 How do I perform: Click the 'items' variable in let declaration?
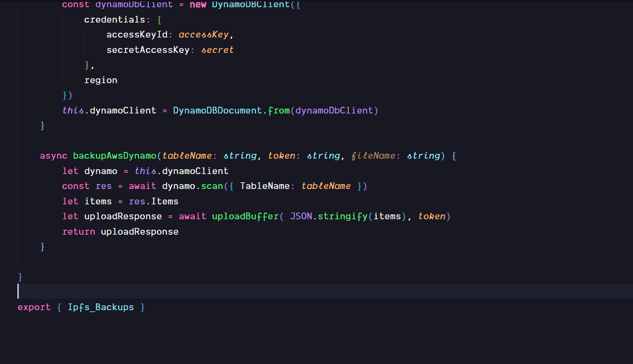(98, 201)
